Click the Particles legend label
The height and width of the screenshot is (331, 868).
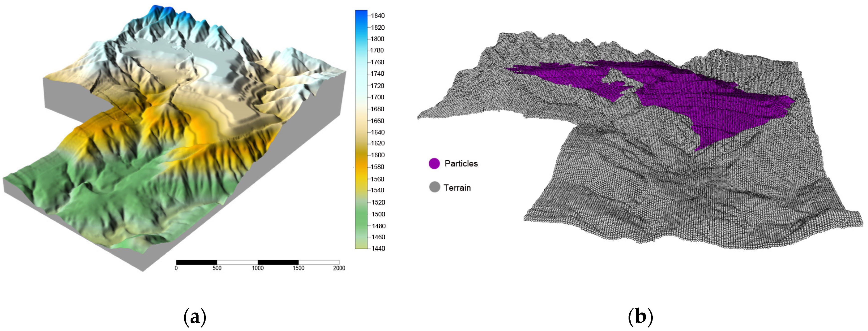tap(461, 164)
